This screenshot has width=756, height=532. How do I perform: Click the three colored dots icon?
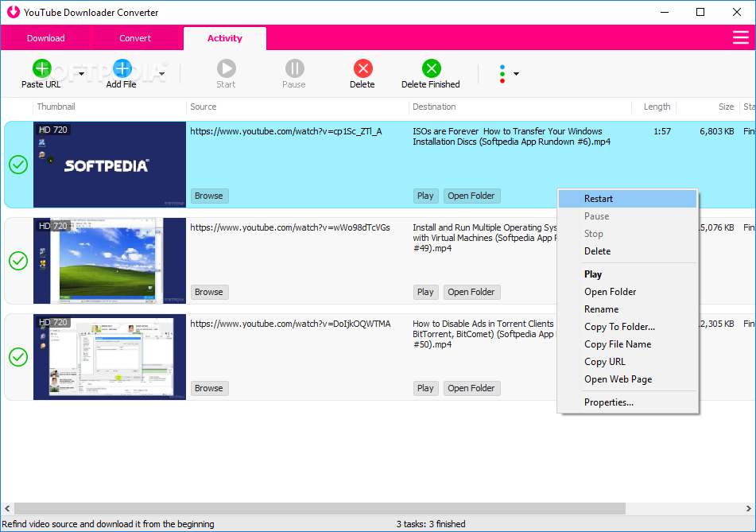(502, 74)
